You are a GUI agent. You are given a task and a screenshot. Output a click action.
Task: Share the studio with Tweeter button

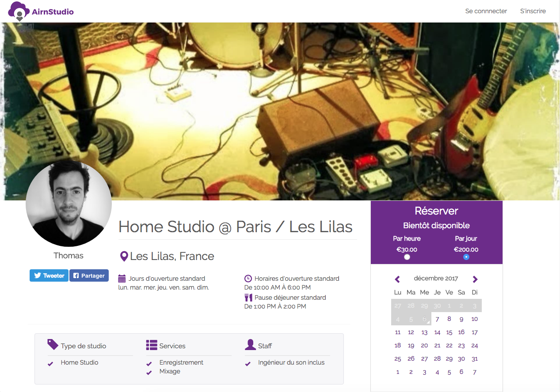coord(49,275)
